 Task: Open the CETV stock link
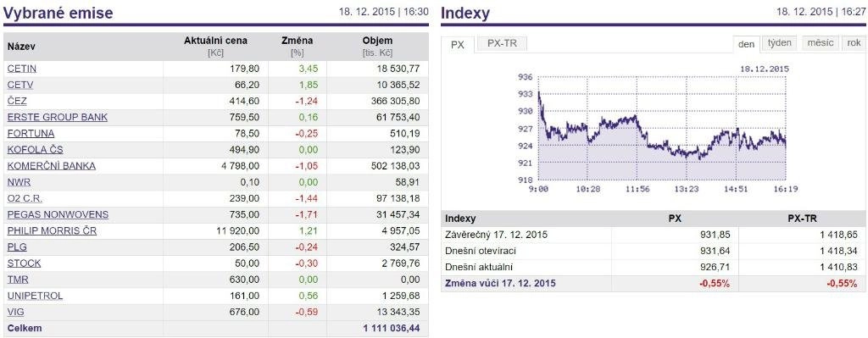tap(20, 85)
